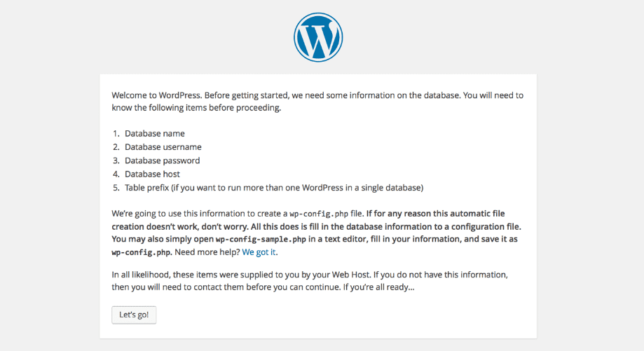The height and width of the screenshot is (351, 644).
Task: Click the "1." number beside Database name
Action: coord(116,133)
